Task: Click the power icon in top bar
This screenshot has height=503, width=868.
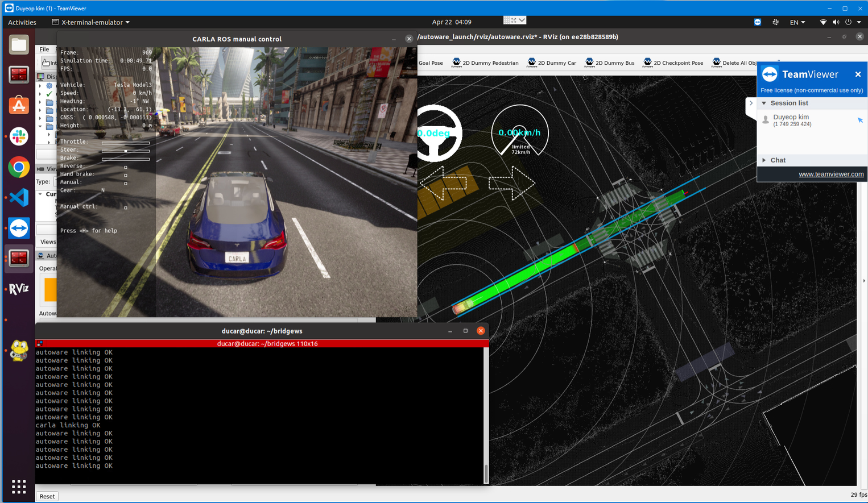Action: pyautogui.click(x=848, y=22)
